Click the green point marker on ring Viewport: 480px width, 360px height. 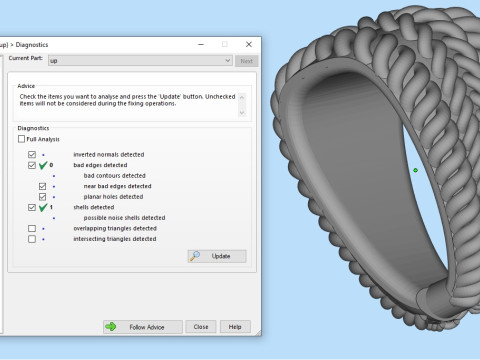[x=415, y=170]
